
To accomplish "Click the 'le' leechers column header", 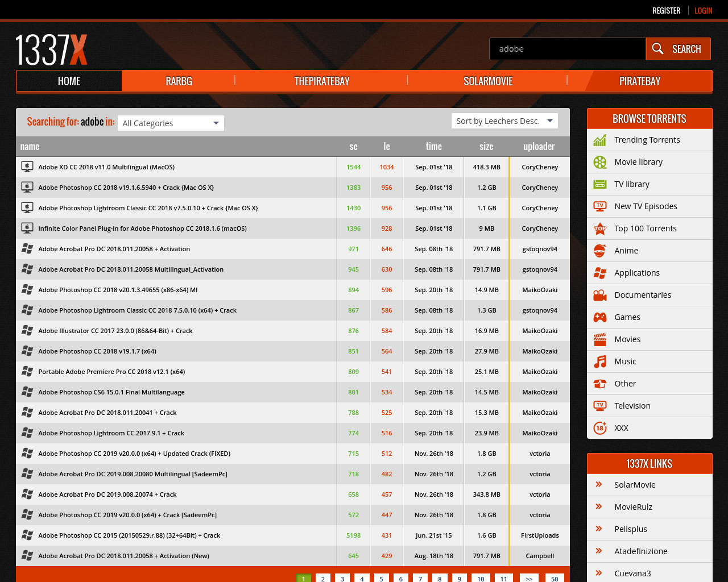I will 387,147.
